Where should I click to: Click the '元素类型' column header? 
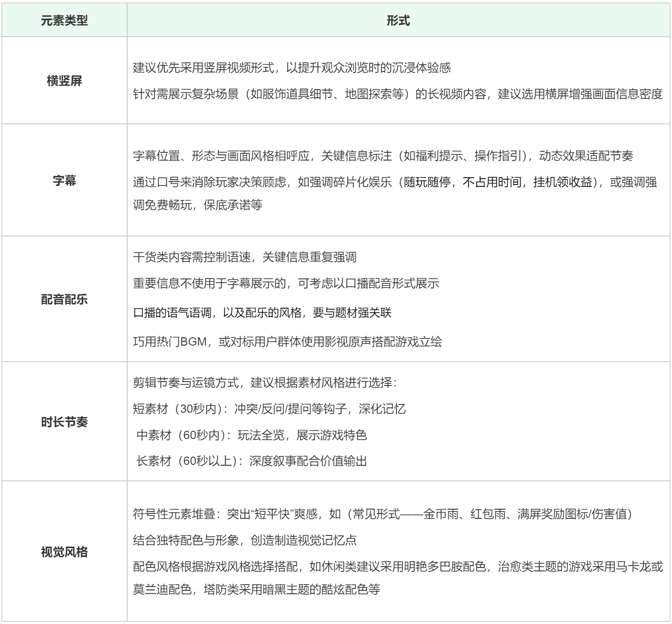pos(64,21)
